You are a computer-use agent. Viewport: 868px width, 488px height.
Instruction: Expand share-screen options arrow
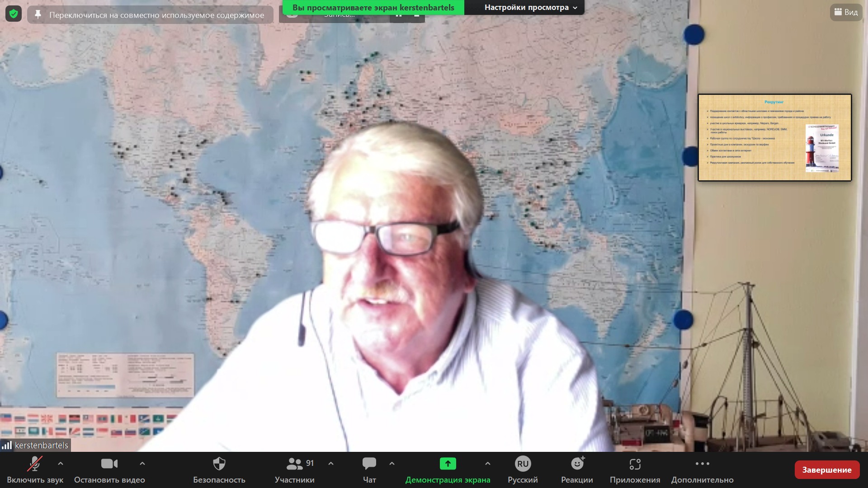pyautogui.click(x=487, y=464)
